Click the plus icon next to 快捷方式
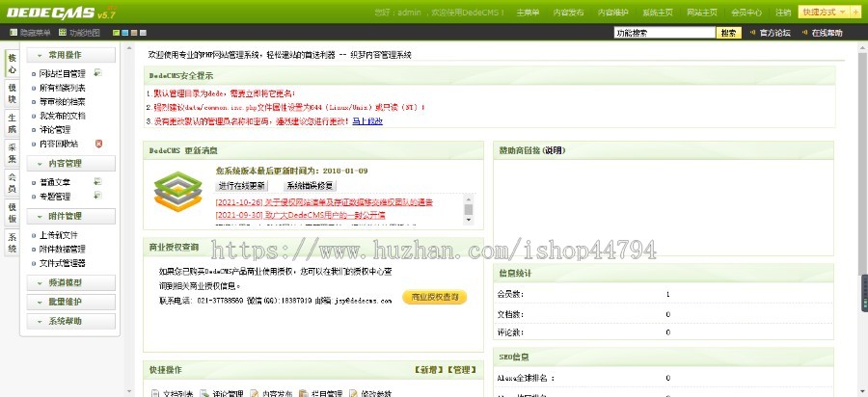868x397 pixels. coord(856,12)
